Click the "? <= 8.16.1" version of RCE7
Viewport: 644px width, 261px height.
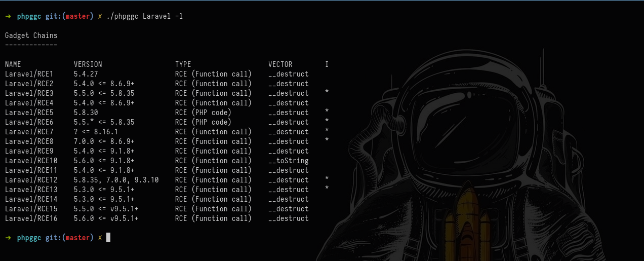[96, 132]
